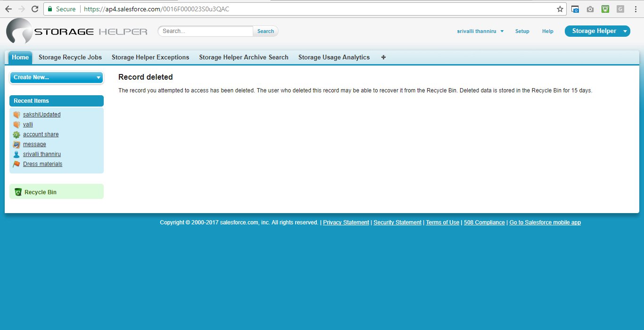Click the secure padlock icon

[x=50, y=9]
